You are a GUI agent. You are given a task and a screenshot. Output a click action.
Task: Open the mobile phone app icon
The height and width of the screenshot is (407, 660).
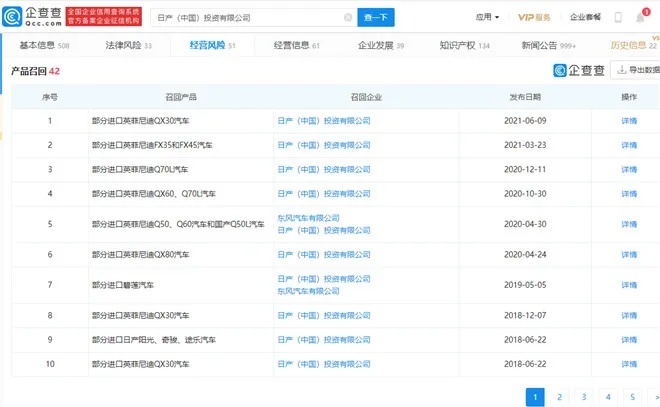(x=618, y=17)
